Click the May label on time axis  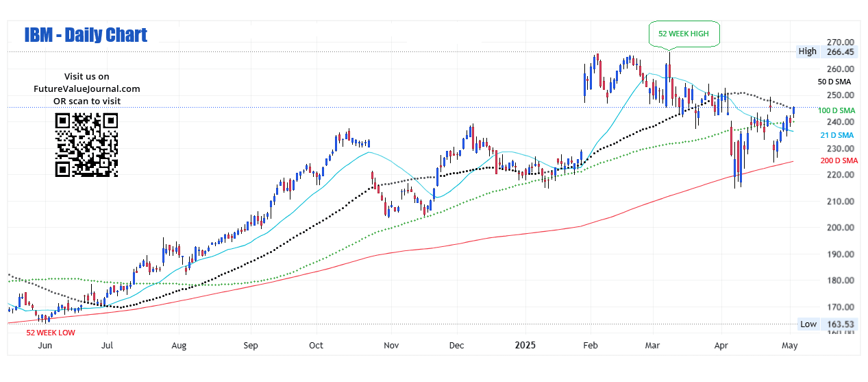[790, 346]
